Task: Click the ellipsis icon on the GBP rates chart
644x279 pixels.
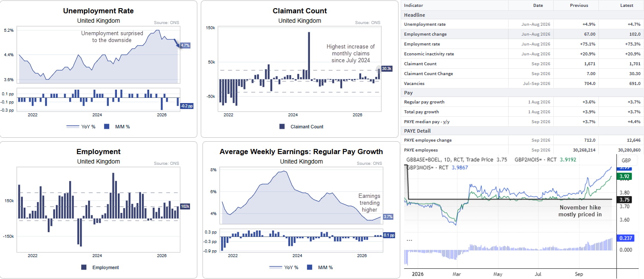Action: point(409,240)
